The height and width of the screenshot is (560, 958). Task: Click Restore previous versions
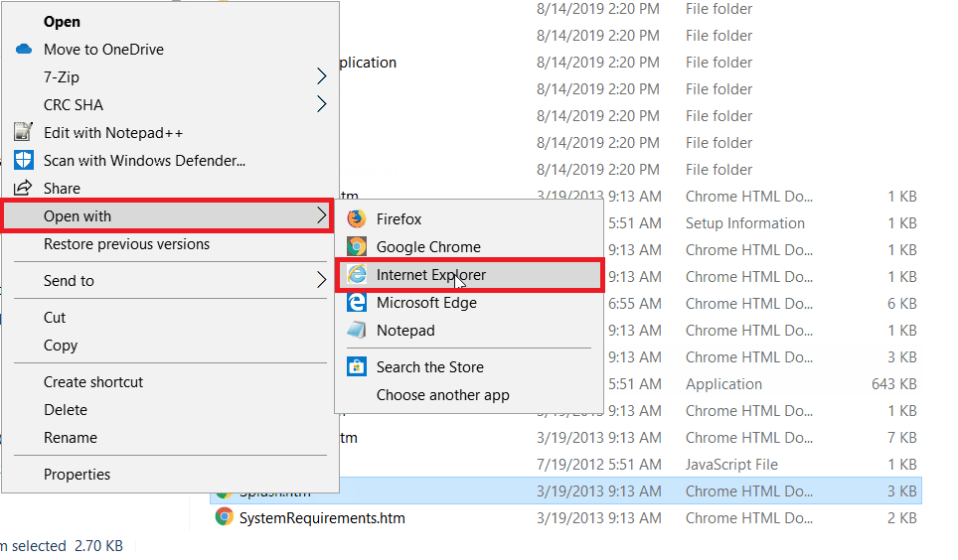tap(126, 244)
